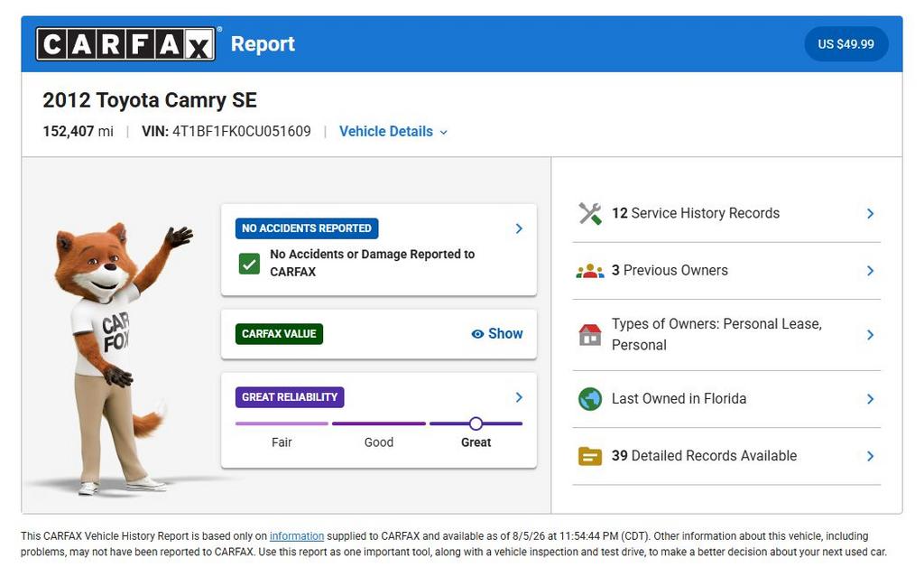Click the Previous Owners people icon
The width and height of the screenshot is (924, 567).
(x=590, y=271)
